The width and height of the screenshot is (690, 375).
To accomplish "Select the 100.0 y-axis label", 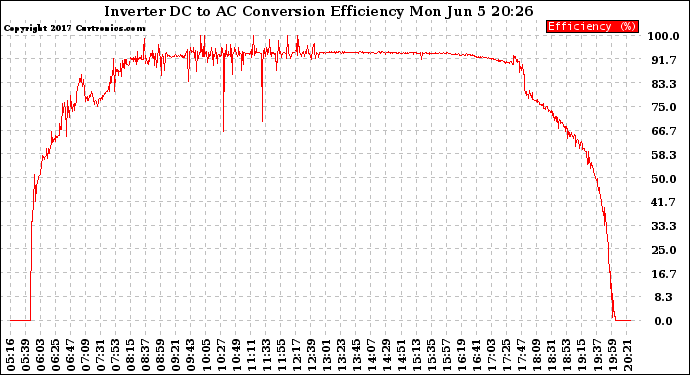I will 663,36.
